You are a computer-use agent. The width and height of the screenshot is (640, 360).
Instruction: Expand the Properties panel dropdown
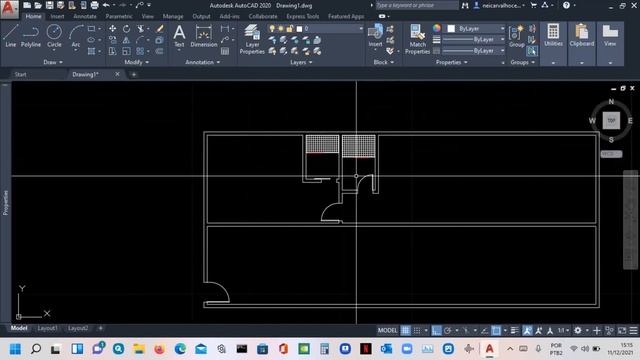451,62
